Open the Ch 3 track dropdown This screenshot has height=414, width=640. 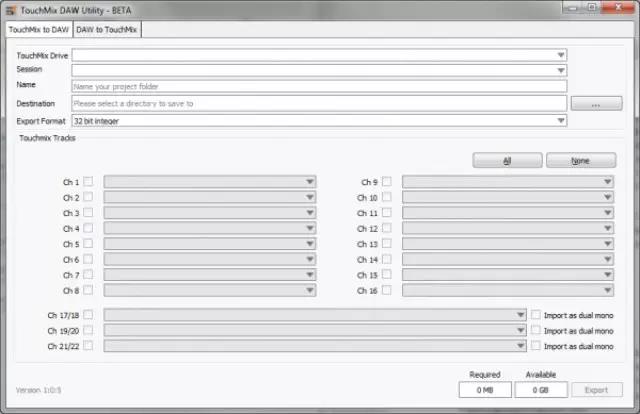click(210, 213)
